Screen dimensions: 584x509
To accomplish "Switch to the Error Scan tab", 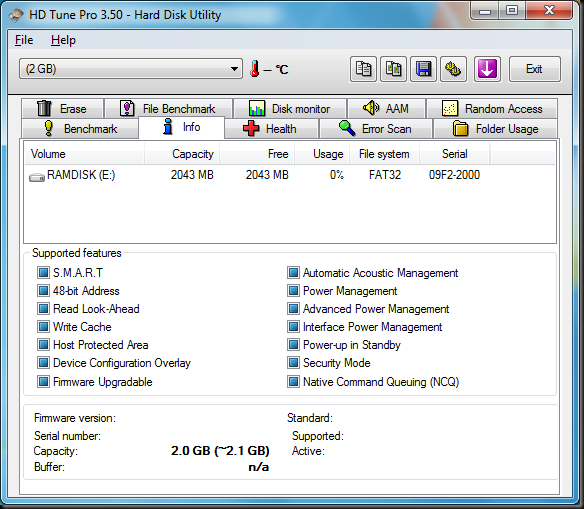I will pyautogui.click(x=375, y=129).
